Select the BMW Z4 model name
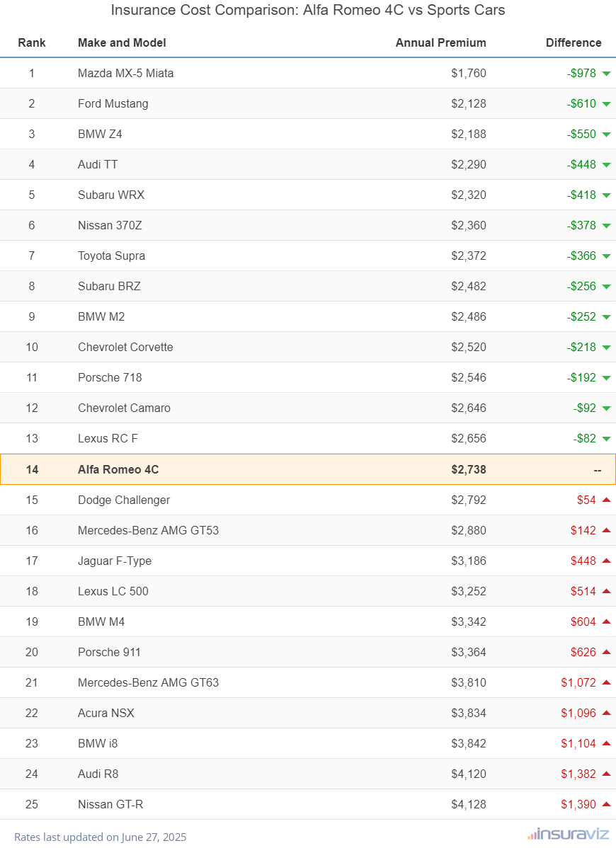616x848 pixels. (x=100, y=134)
